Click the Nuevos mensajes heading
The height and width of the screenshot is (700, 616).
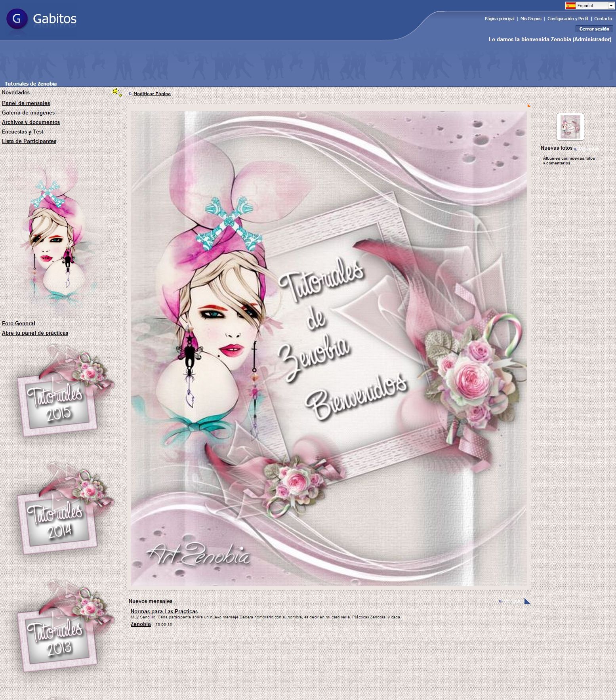coord(151,601)
